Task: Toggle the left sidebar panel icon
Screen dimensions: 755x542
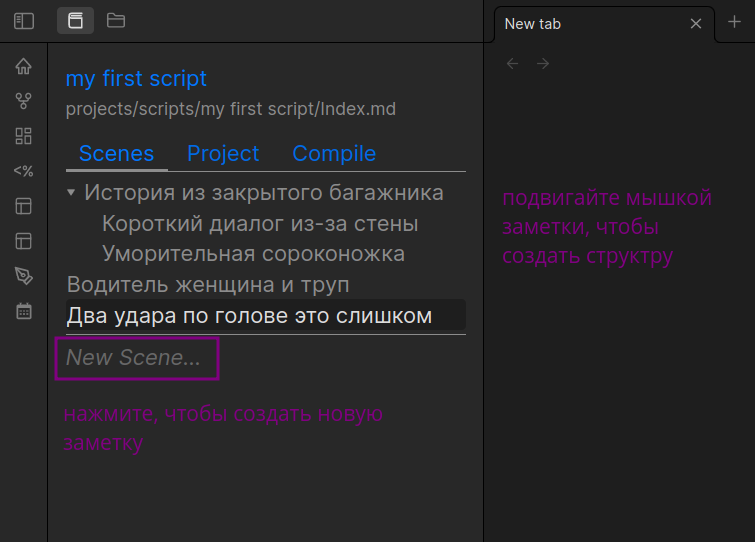Action: click(24, 21)
